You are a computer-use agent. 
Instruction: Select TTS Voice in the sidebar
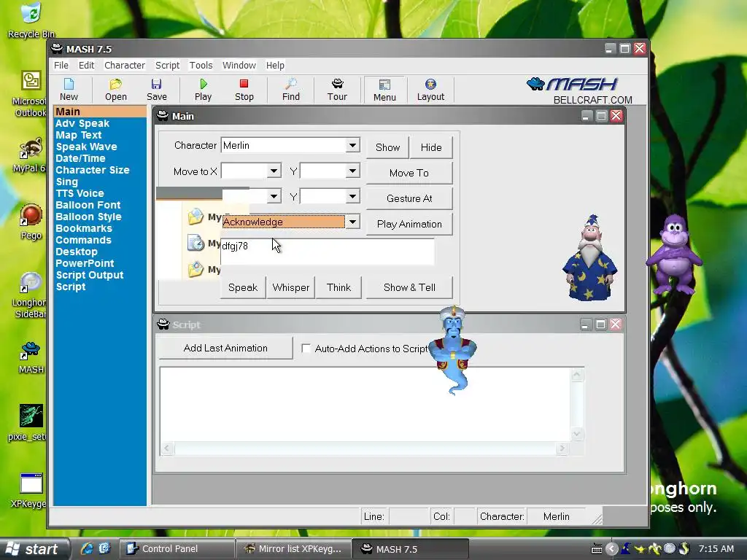coord(80,193)
